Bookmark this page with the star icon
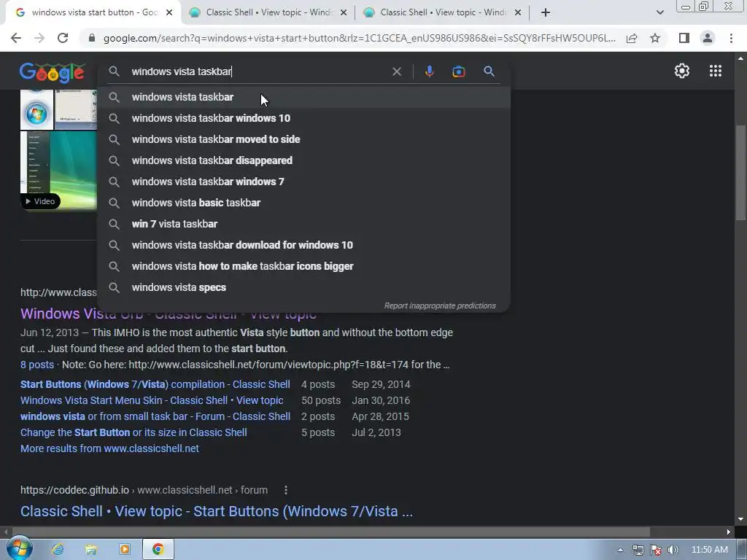Image resolution: width=747 pixels, height=560 pixels. (655, 38)
